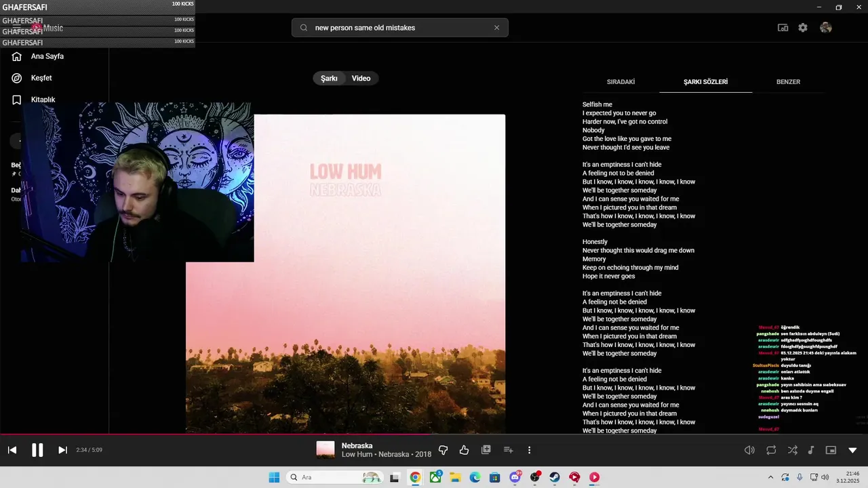Skip to next track
This screenshot has height=488, width=868.
(62, 450)
